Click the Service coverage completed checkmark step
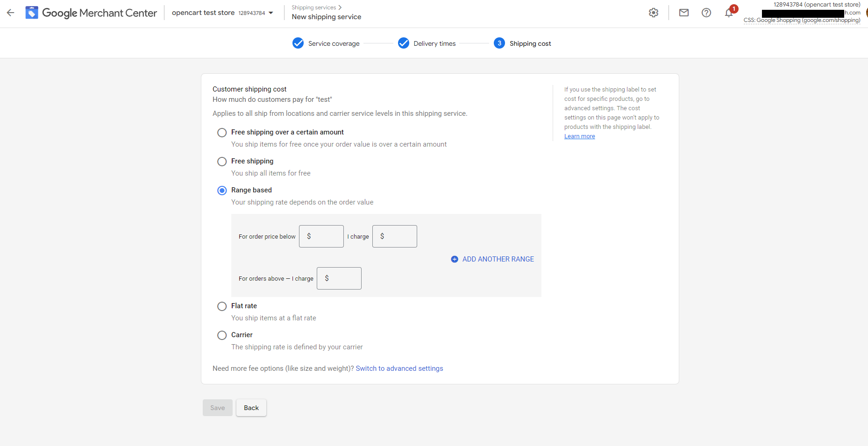Viewport: 868px width, 446px height. (x=298, y=43)
